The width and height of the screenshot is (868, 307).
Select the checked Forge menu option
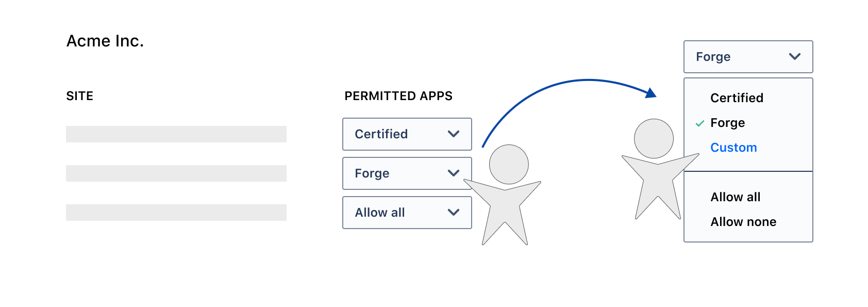click(727, 123)
